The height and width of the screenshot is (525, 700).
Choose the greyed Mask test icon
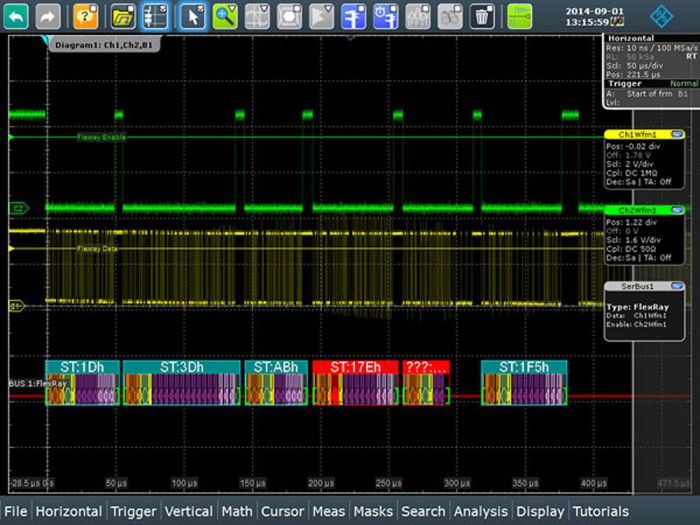click(x=289, y=17)
